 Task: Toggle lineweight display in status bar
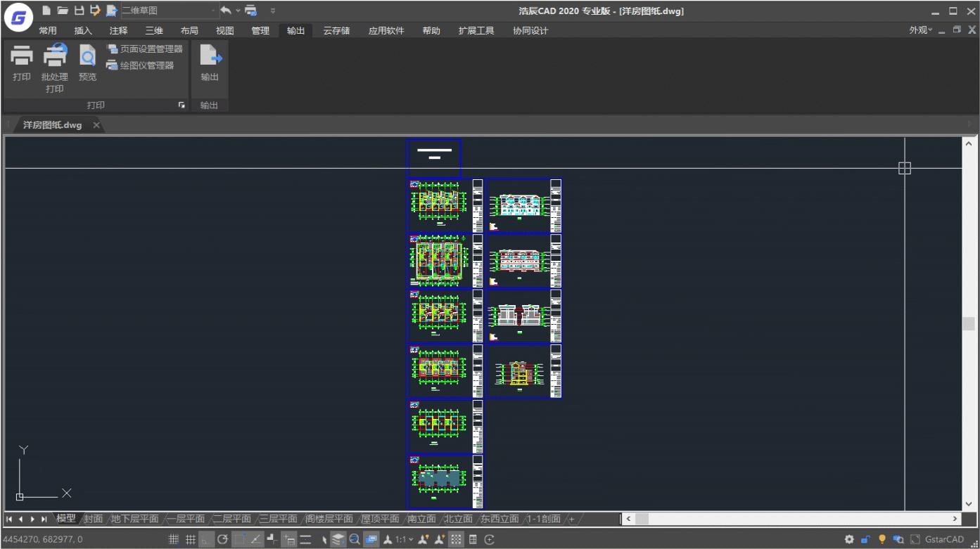coord(305,539)
